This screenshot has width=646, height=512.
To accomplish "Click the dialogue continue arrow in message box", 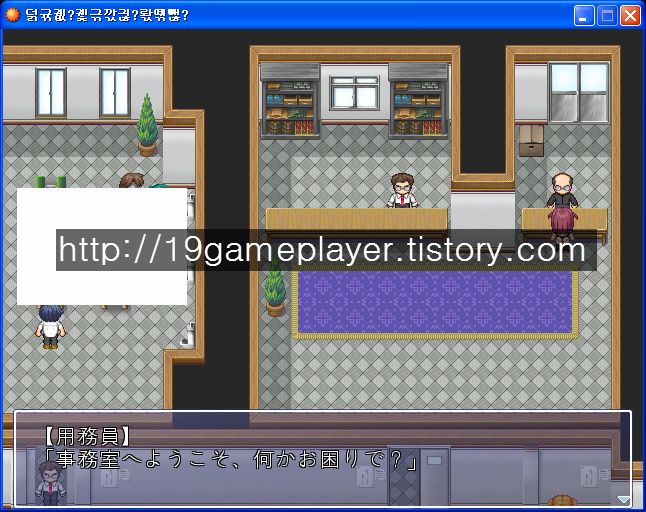I will coord(624,499).
